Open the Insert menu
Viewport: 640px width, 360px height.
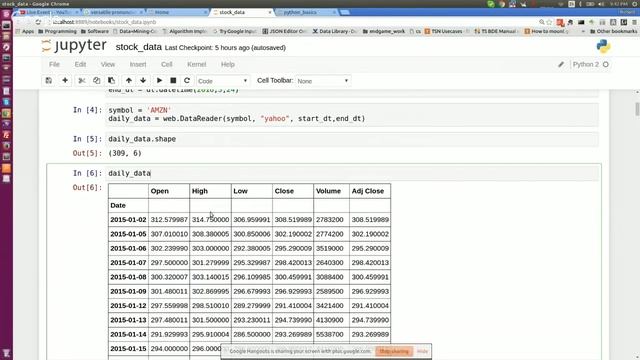click(x=138, y=64)
